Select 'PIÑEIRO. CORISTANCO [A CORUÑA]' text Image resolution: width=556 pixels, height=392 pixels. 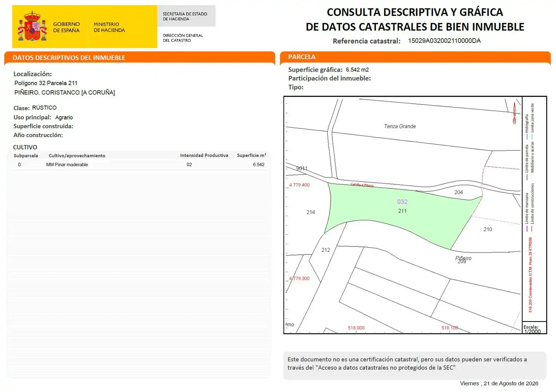(64, 93)
